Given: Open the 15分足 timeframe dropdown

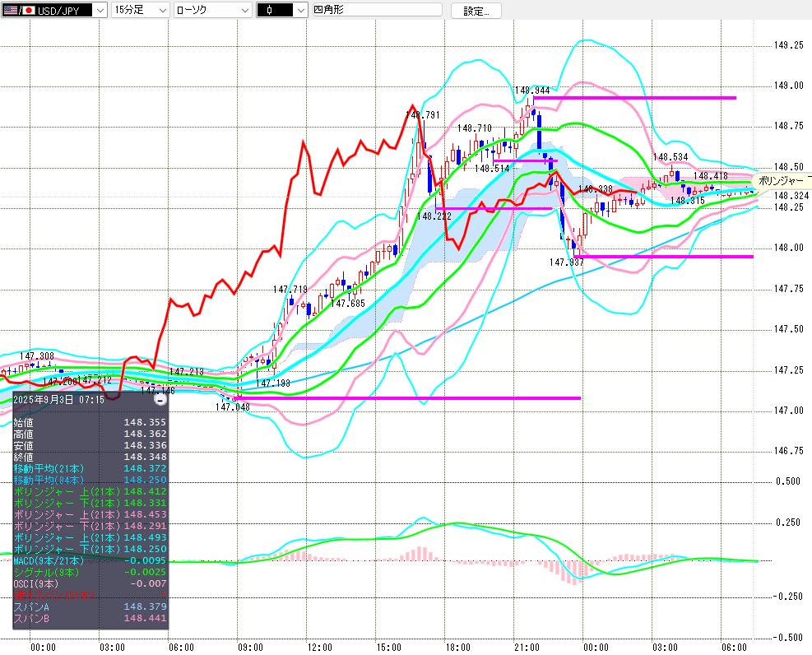Looking at the screenshot, I should tap(141, 10).
